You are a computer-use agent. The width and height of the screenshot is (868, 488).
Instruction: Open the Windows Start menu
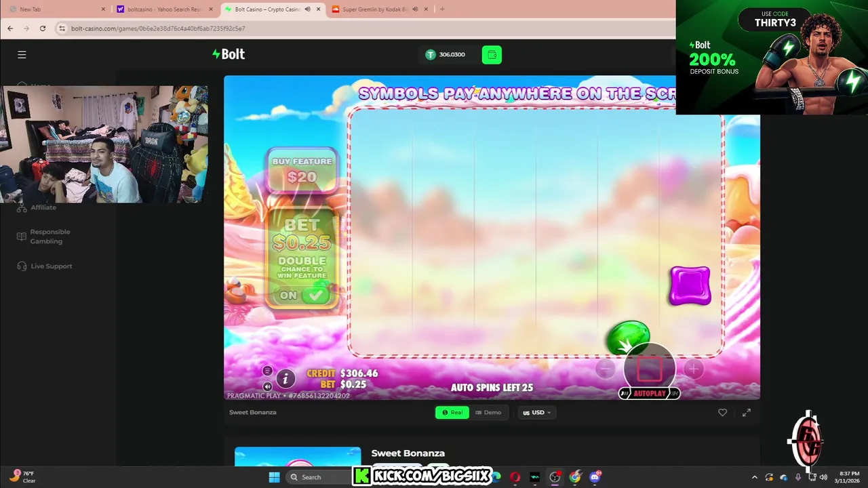274,477
